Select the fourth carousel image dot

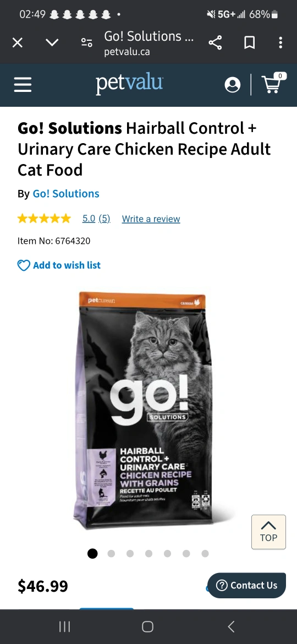(148, 554)
